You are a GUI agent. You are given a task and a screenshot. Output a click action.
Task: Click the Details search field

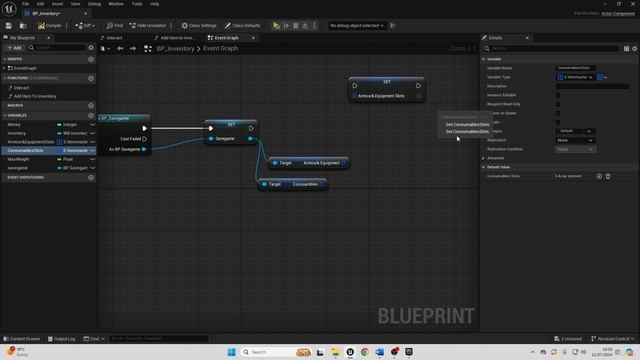(x=551, y=48)
